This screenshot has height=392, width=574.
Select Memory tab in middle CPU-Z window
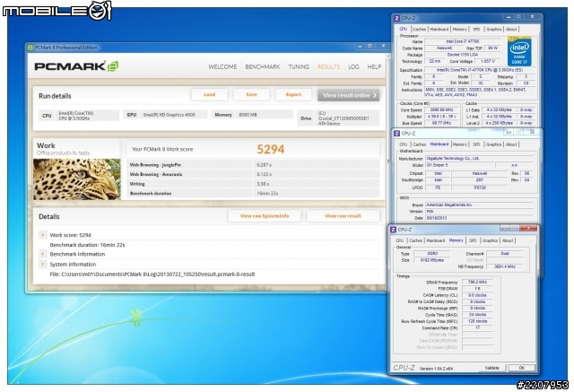click(460, 144)
